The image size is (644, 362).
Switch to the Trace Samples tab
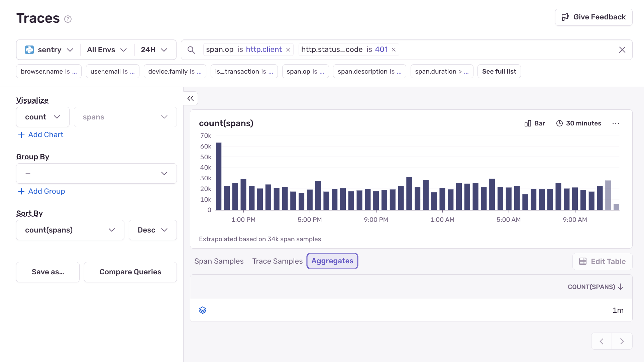[x=277, y=261]
